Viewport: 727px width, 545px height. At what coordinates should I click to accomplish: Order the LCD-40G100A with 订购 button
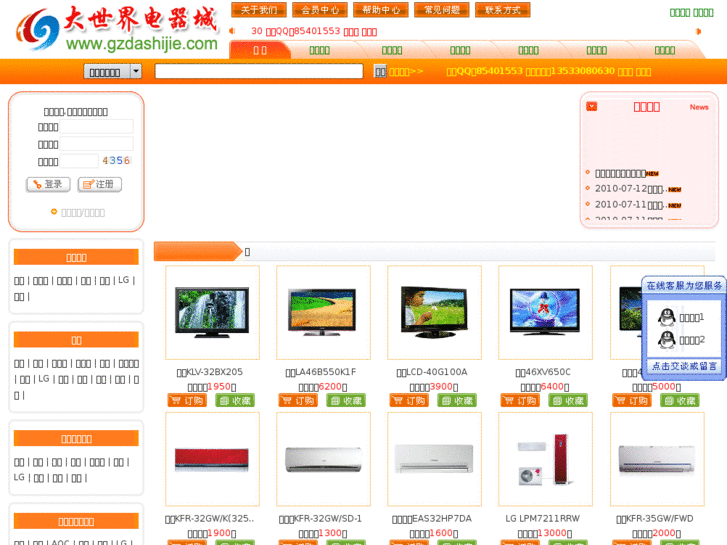(x=409, y=400)
